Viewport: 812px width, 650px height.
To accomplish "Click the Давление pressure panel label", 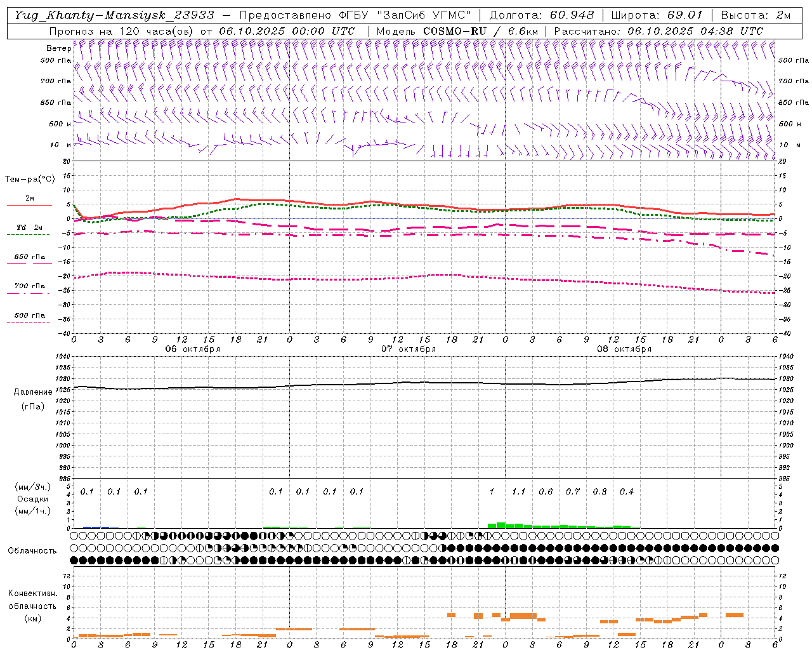I will (33, 392).
